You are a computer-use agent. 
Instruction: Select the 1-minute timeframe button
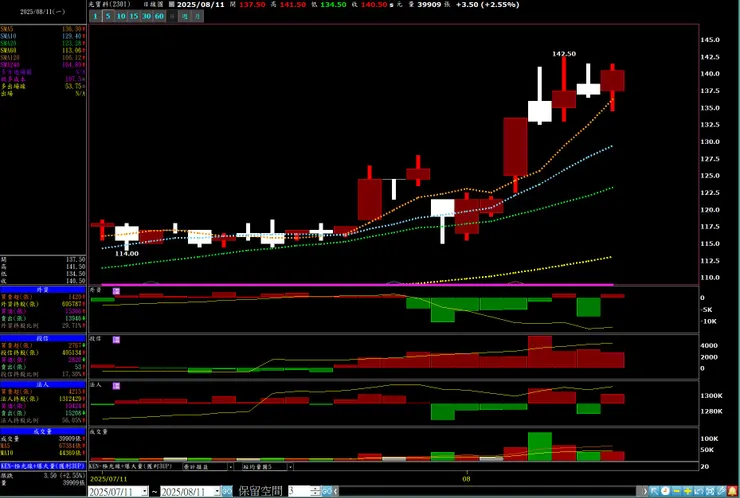(x=95, y=16)
